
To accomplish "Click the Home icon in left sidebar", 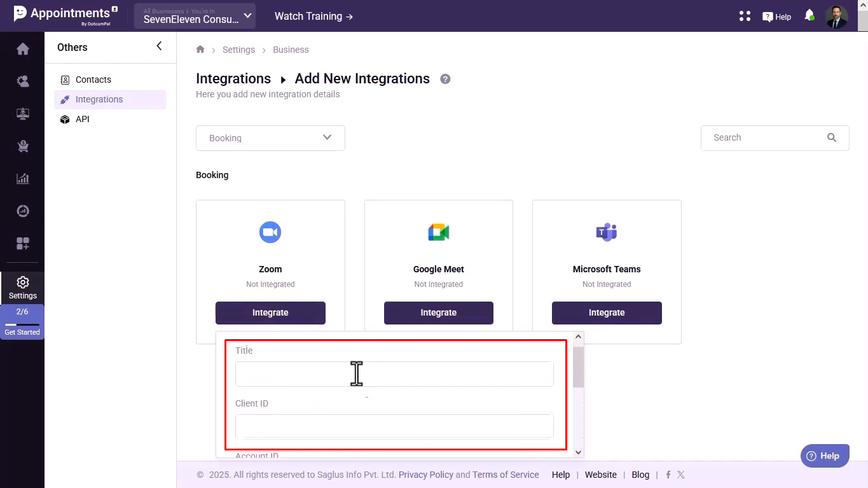I will (x=23, y=49).
